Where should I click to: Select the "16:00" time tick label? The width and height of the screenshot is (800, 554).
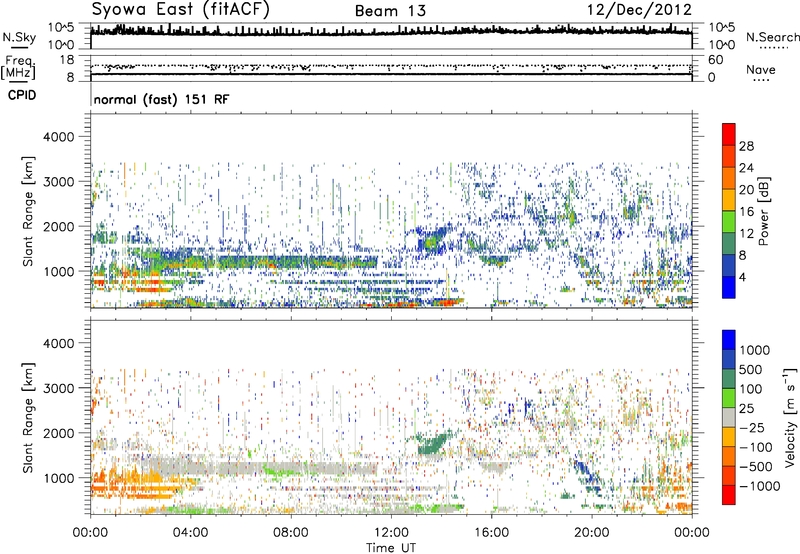click(x=491, y=533)
